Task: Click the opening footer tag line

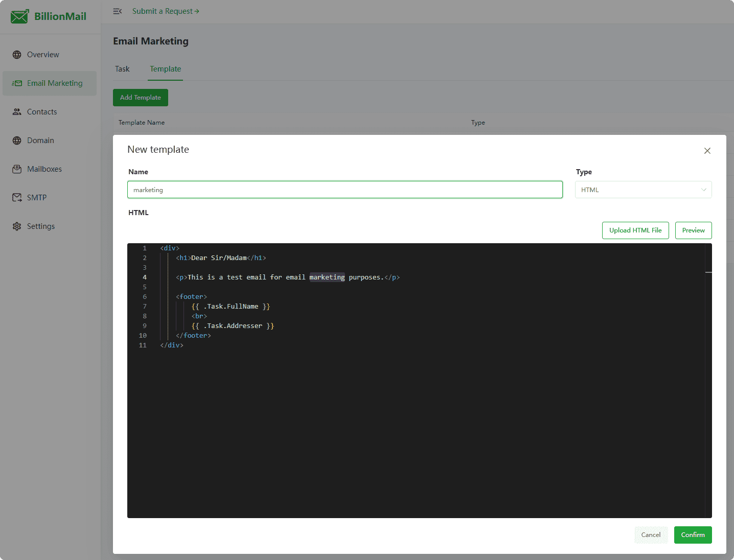Action: tap(191, 297)
